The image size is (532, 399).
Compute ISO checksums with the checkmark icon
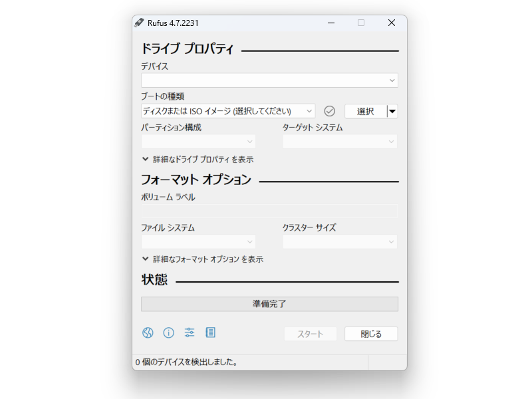pyautogui.click(x=329, y=110)
